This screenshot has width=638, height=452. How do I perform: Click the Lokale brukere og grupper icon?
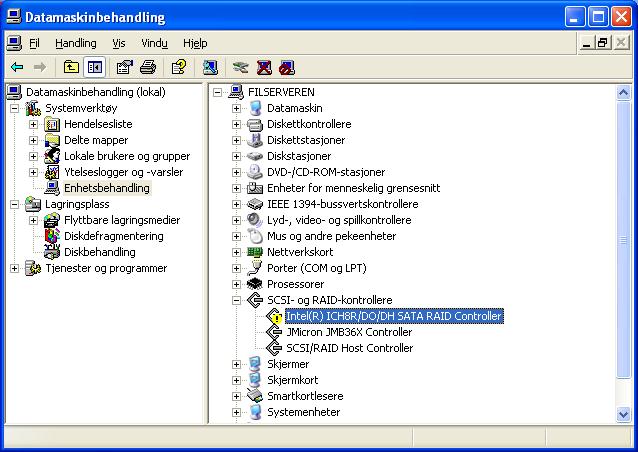point(52,156)
